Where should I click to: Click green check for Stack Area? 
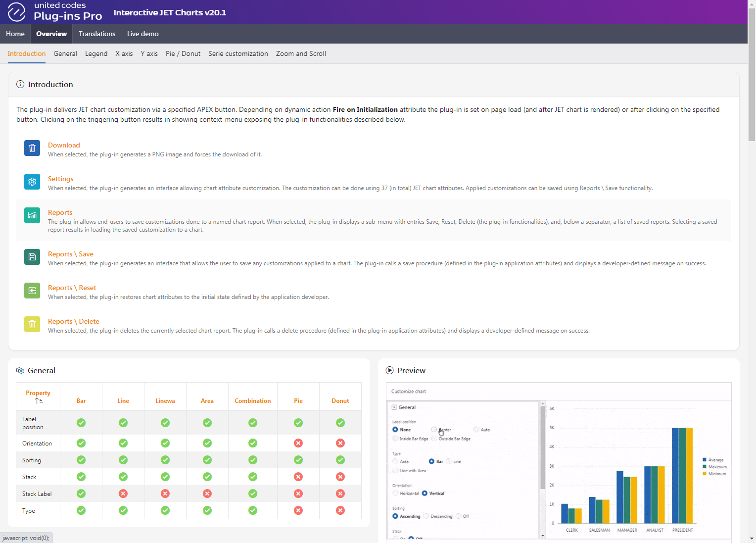[x=207, y=477]
